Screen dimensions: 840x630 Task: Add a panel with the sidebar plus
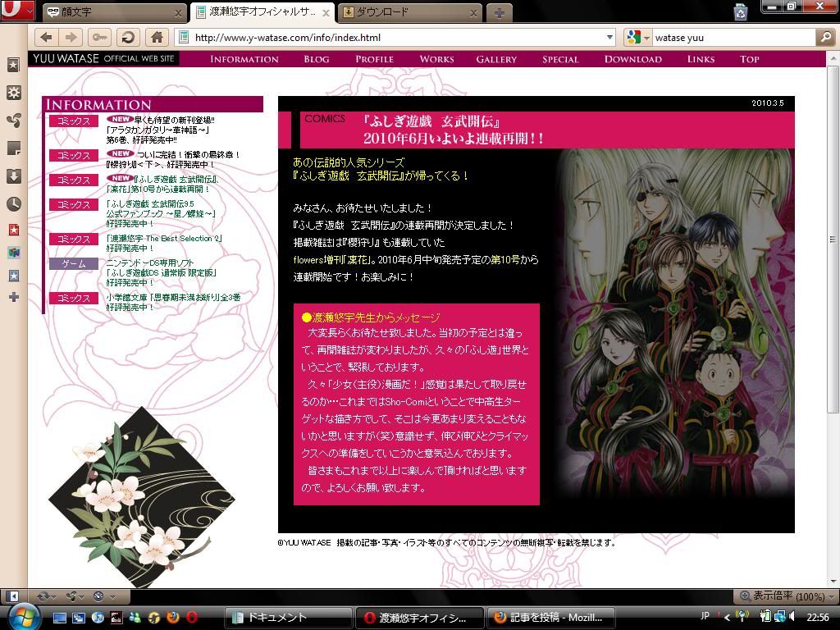point(13,297)
